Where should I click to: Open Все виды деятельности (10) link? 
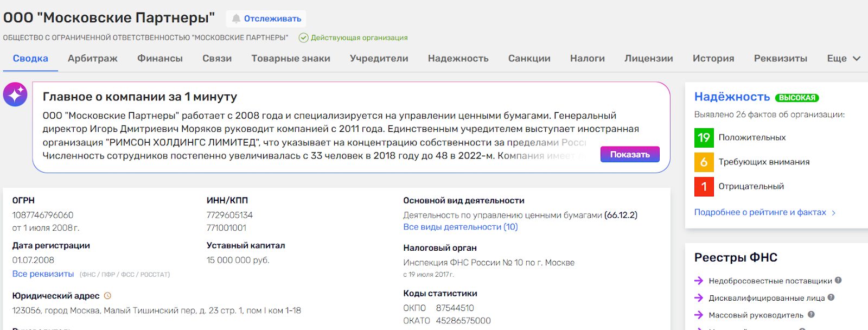pyautogui.click(x=460, y=227)
